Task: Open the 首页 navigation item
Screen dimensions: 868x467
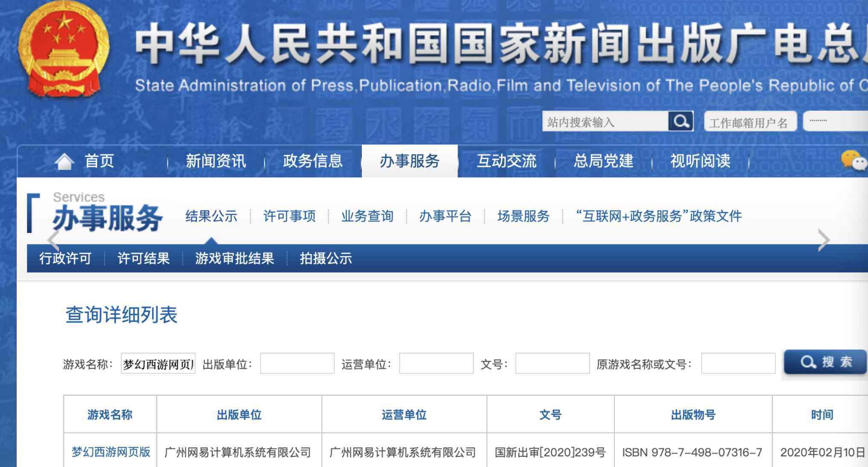Action: click(99, 161)
